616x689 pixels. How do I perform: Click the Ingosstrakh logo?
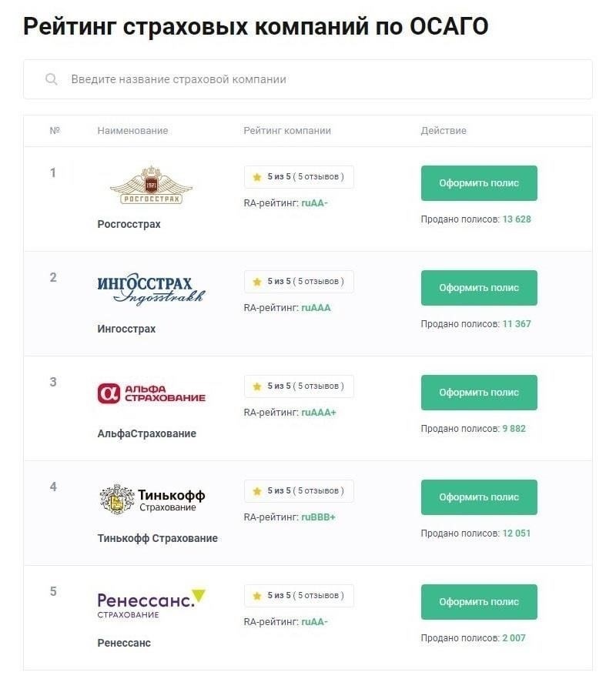151,289
